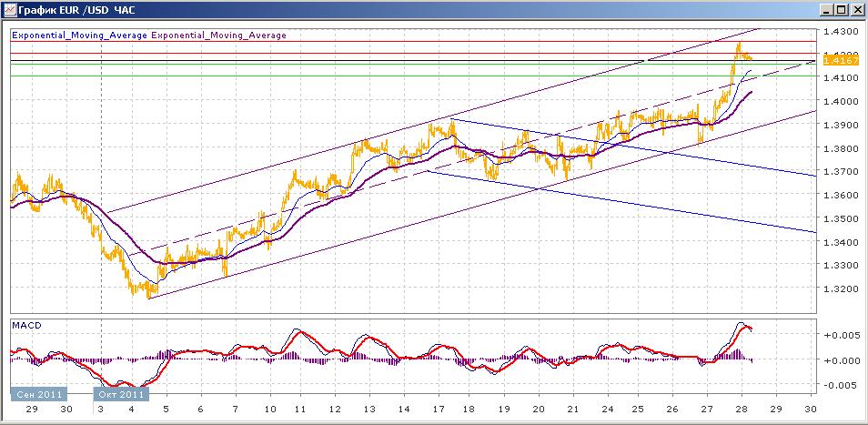Click the chart window icon in title bar

(x=9, y=9)
